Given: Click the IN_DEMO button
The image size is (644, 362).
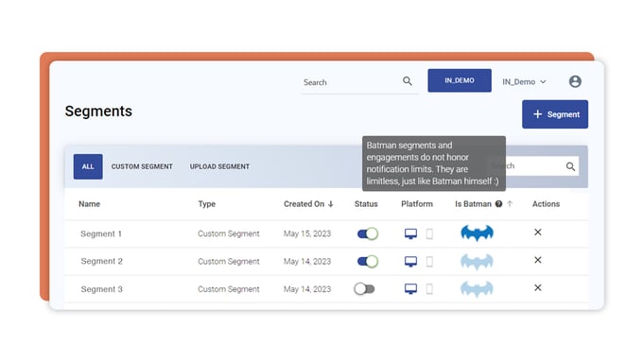Looking at the screenshot, I should (x=460, y=80).
